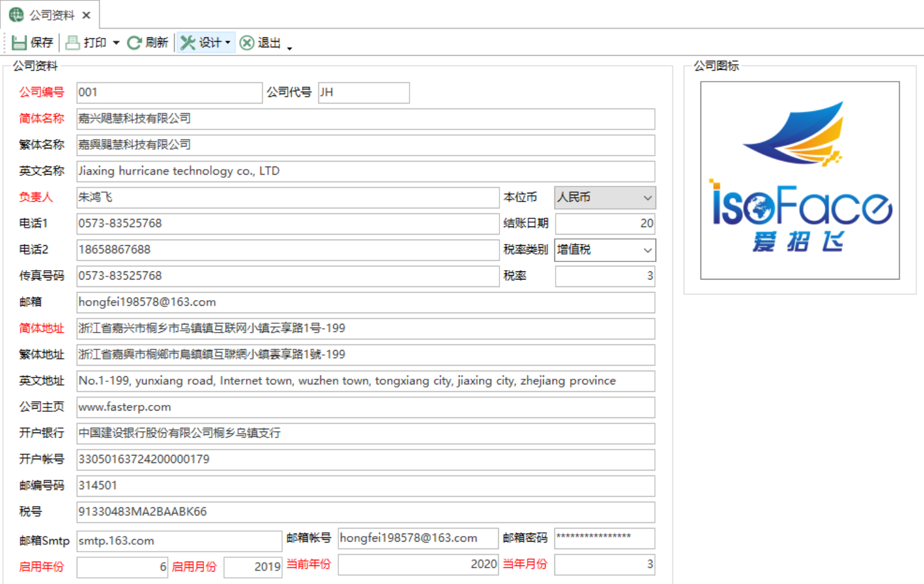
Task: Click the 邮箱 email field
Action: [x=366, y=302]
